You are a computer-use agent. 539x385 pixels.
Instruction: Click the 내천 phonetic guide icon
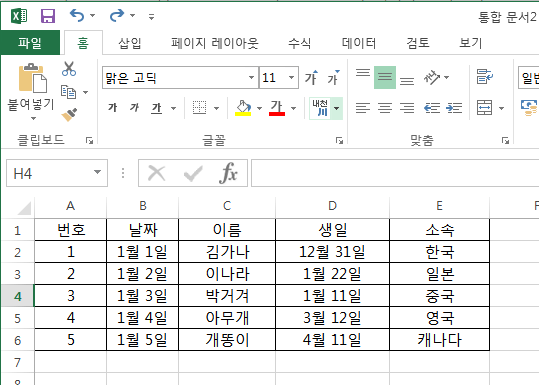(320, 108)
